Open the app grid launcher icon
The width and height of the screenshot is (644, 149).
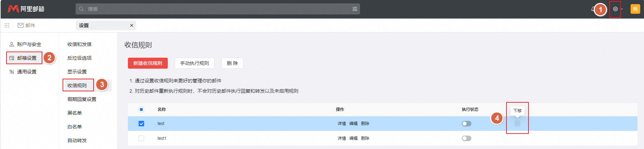coord(7,25)
